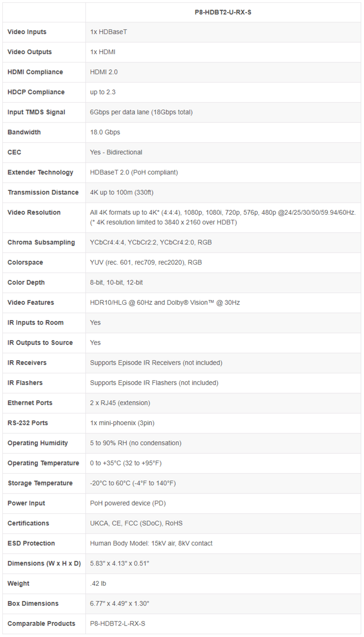Click the 18.0 Gbps bandwidth value

[x=105, y=132]
